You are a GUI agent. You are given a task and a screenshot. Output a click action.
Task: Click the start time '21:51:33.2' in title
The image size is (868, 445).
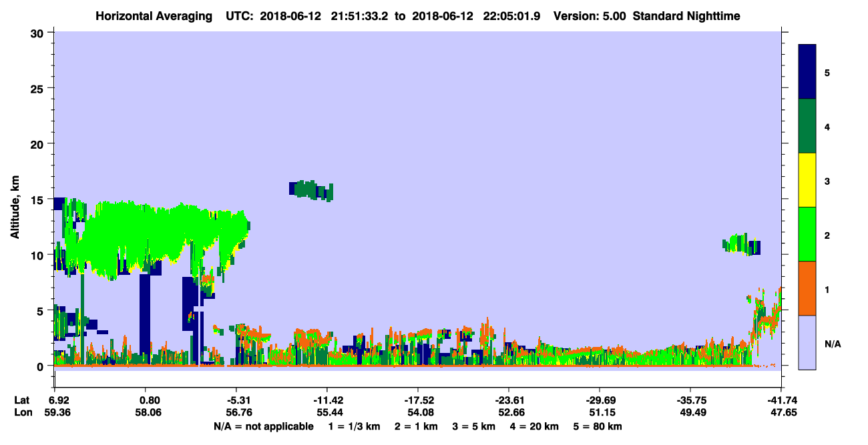[361, 15]
